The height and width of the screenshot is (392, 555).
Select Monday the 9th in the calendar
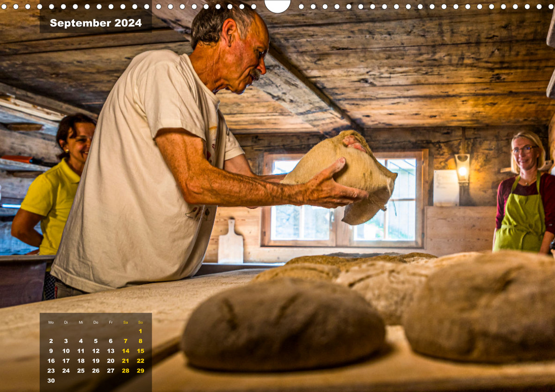51,351
